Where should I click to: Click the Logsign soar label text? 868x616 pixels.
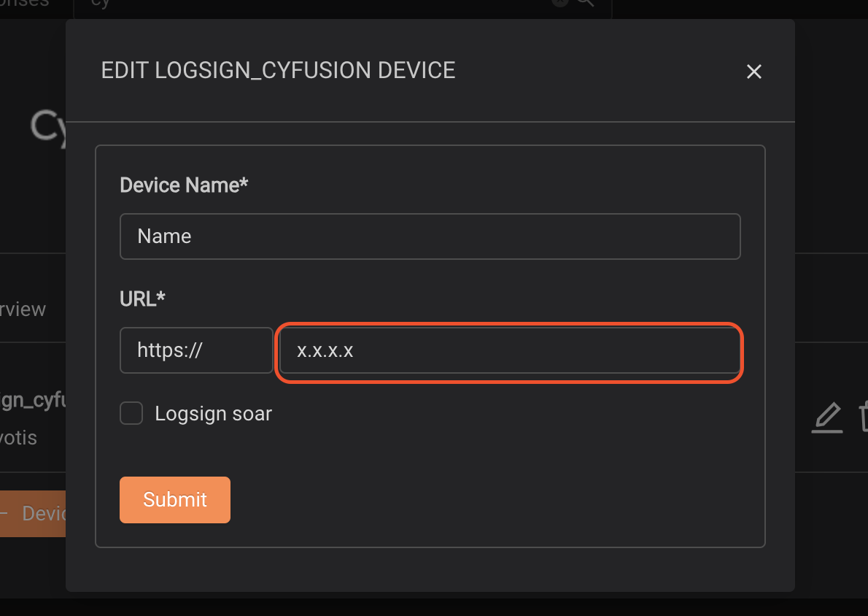213,414
